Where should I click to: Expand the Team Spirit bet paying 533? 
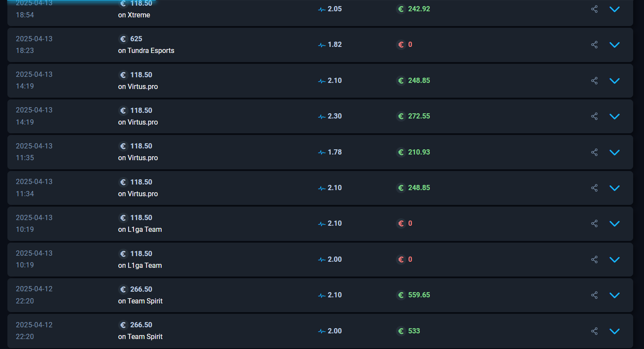click(x=614, y=331)
